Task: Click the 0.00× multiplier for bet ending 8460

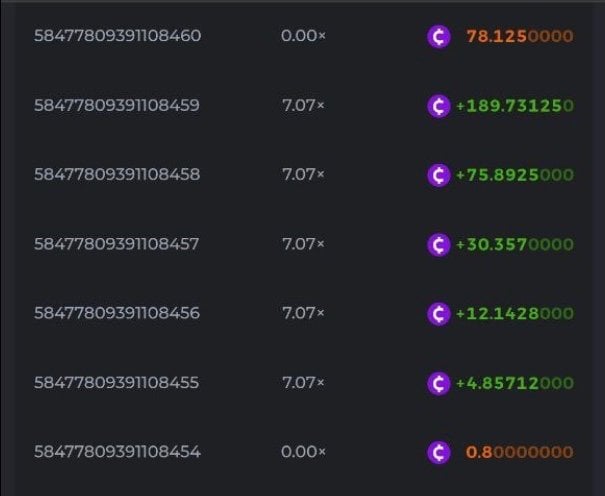Action: pos(304,37)
